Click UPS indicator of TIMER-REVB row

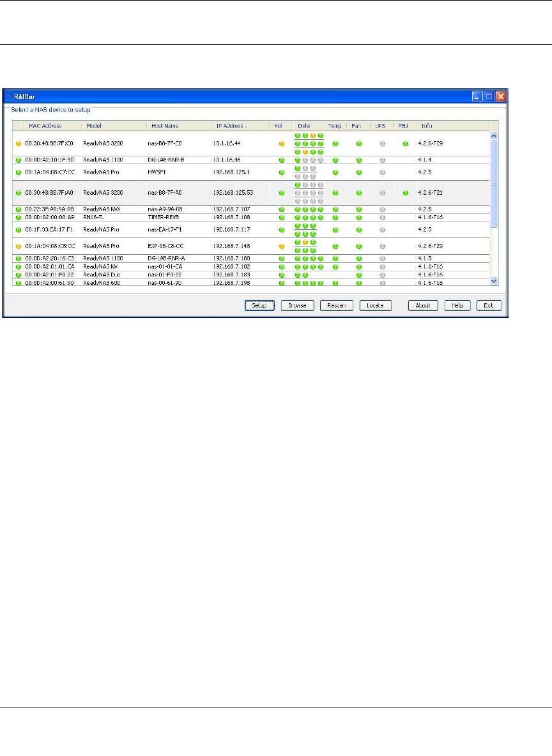tap(383, 218)
